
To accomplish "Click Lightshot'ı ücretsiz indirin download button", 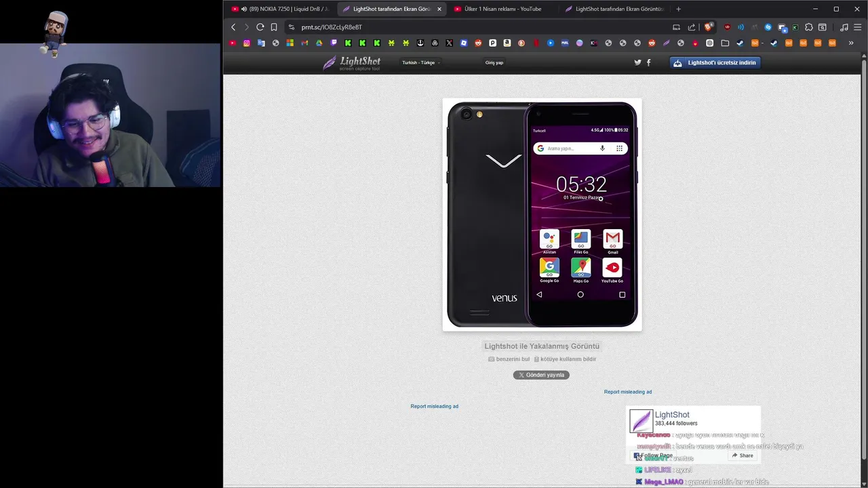I will [715, 62].
